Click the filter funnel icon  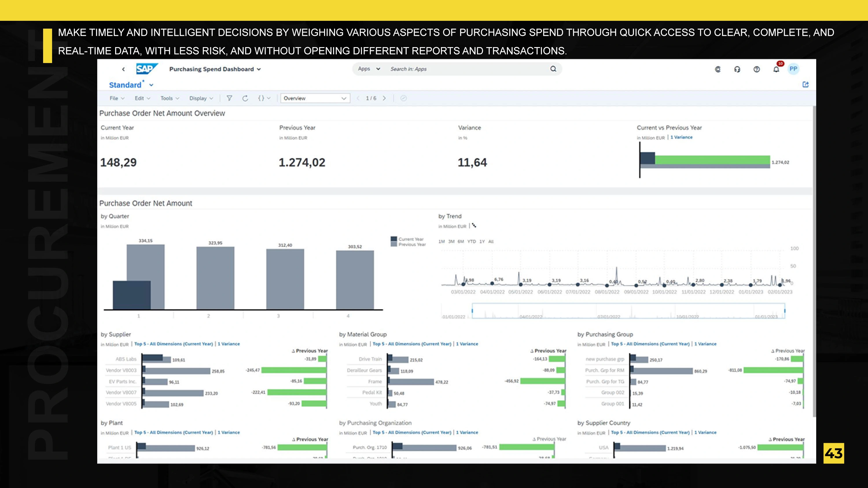[229, 98]
